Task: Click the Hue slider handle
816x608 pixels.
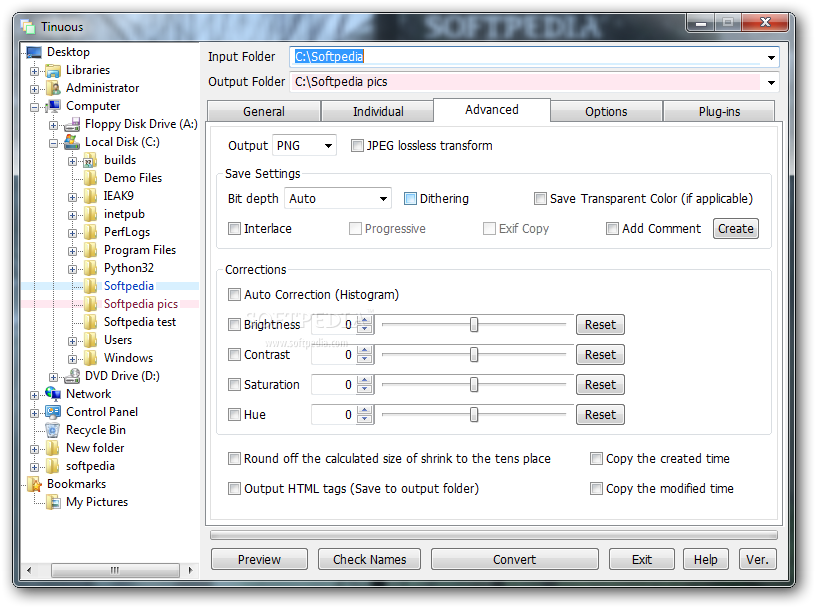Action: 474,415
